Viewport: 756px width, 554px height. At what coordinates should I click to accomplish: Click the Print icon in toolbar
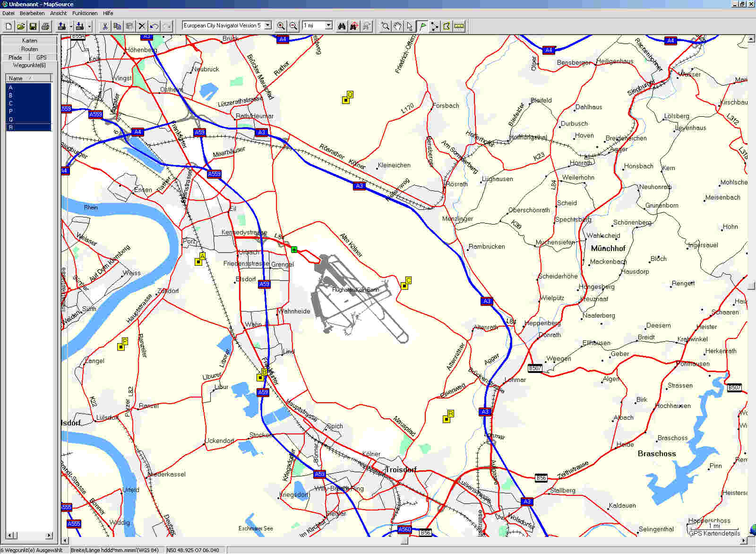coord(45,26)
